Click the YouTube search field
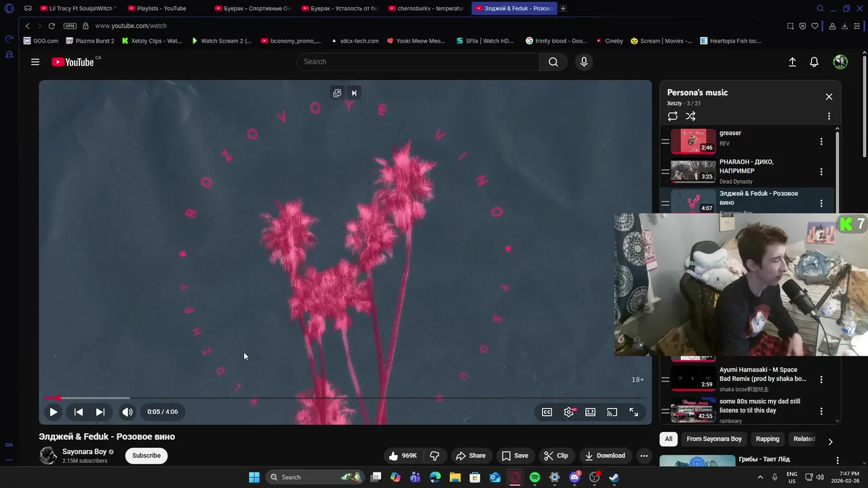Image resolution: width=868 pixels, height=488 pixels. 418,62
